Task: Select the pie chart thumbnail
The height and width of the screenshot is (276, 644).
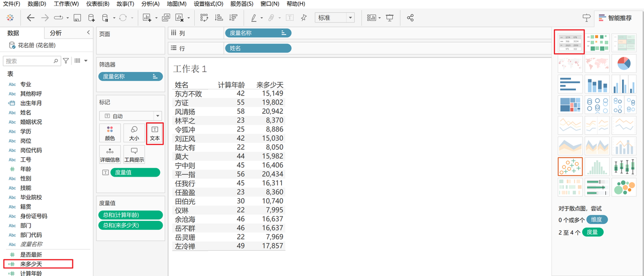Action: click(624, 64)
